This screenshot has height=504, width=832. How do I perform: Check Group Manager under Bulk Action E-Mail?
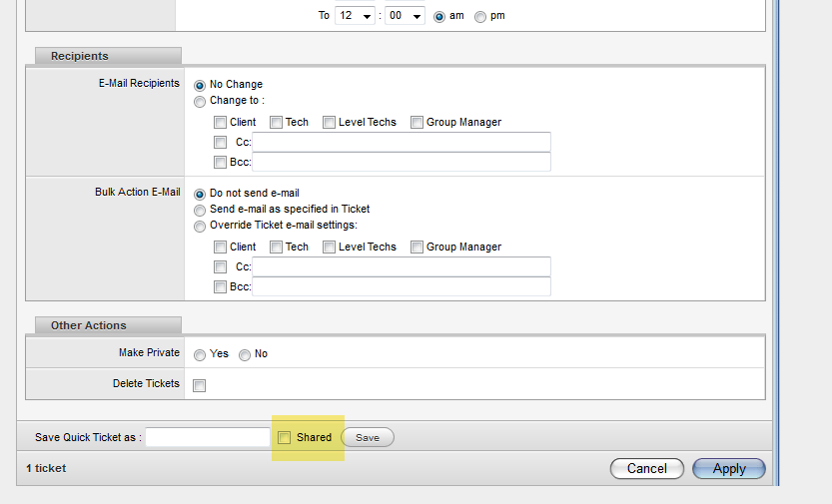(417, 247)
